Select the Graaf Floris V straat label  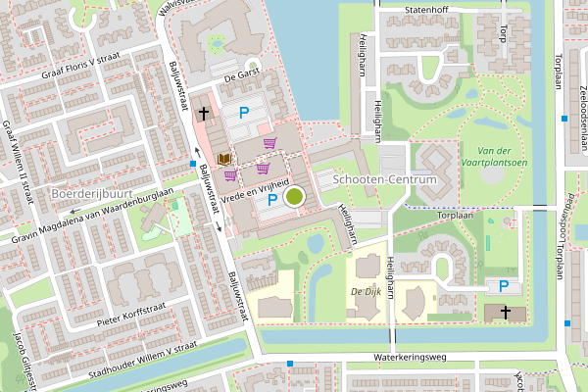click(80, 66)
